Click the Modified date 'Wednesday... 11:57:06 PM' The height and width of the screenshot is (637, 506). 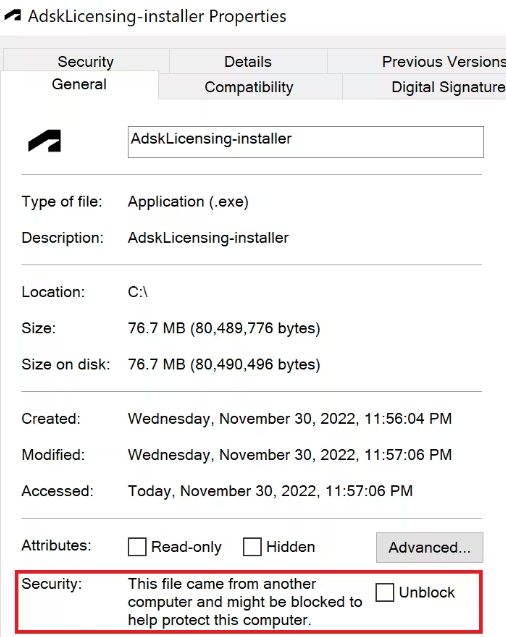pyautogui.click(x=290, y=455)
